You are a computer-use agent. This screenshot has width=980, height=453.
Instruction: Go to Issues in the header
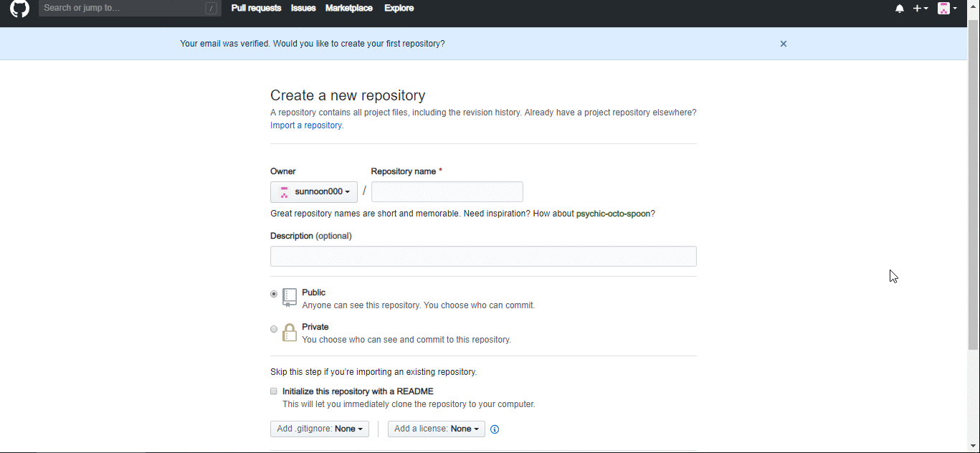point(303,8)
